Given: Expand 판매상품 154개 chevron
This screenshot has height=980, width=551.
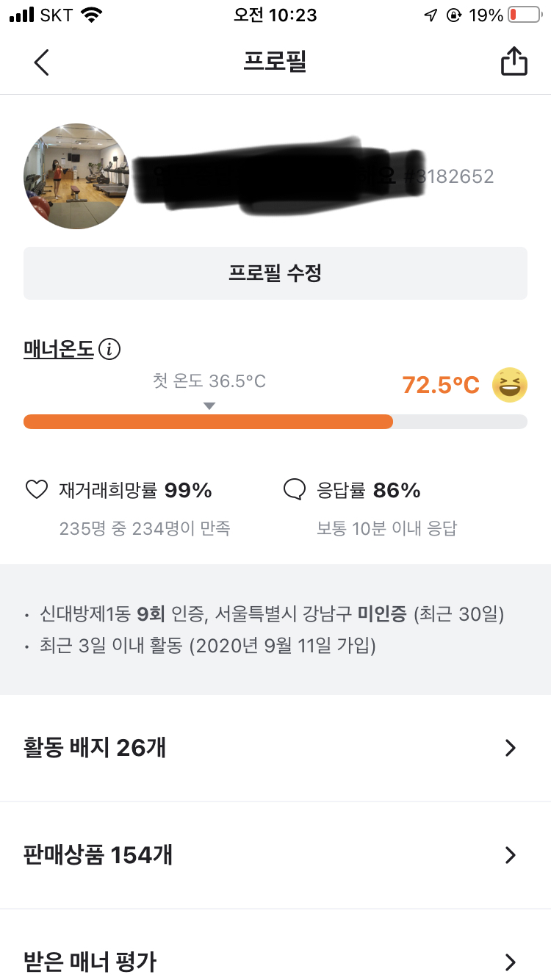Looking at the screenshot, I should coord(511,855).
